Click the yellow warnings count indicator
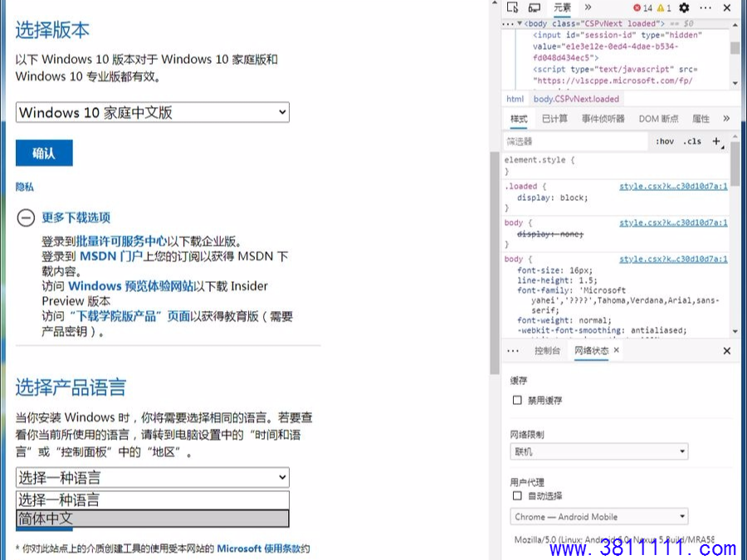The width and height of the screenshot is (747, 560). 664,7
